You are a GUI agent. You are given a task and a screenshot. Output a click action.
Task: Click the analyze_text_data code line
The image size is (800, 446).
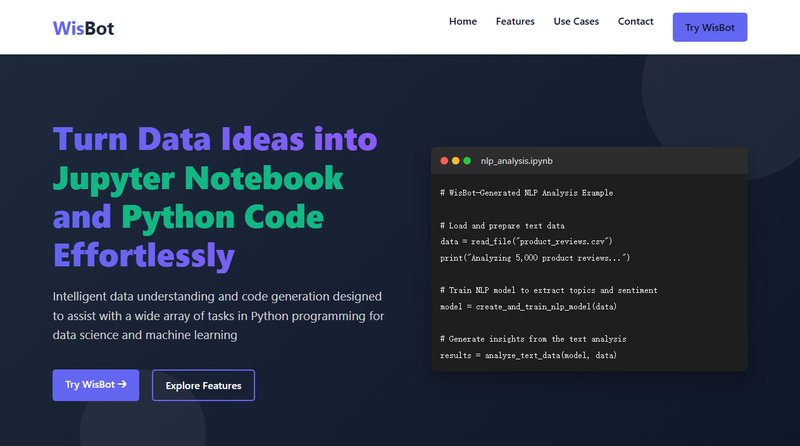pyautogui.click(x=528, y=355)
